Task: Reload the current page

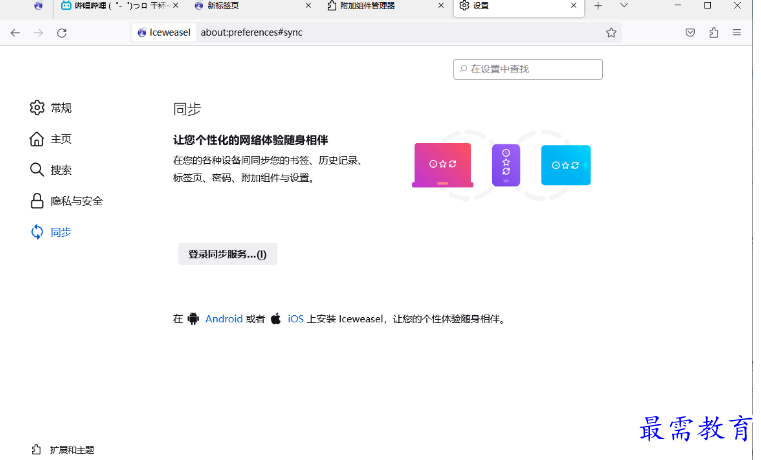Action: pos(62,33)
